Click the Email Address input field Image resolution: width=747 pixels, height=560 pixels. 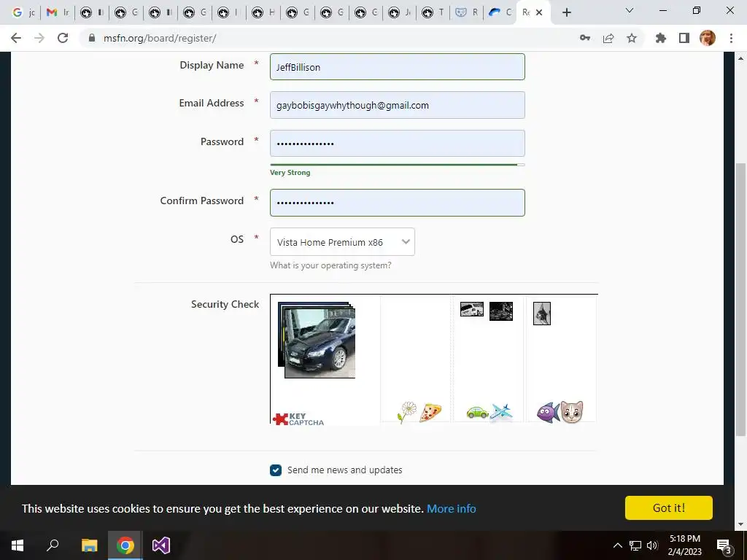coord(398,105)
